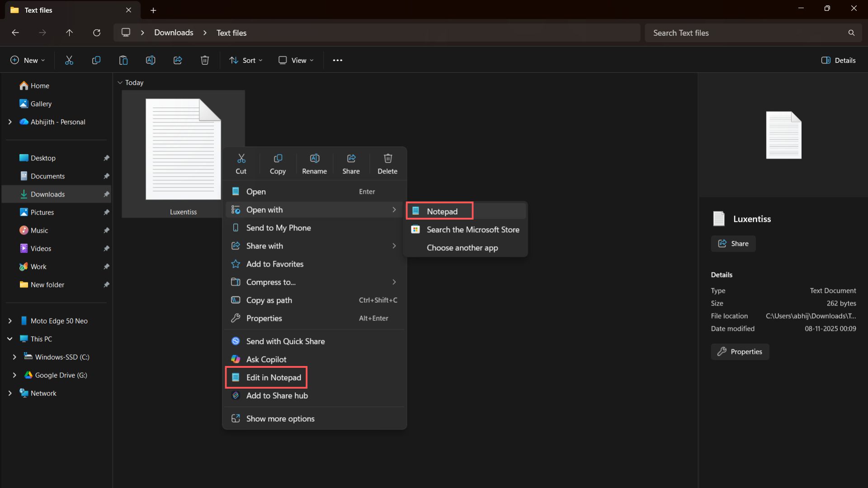Unpin Downloads from the sidebar
This screenshot has width=868, height=488.
(106, 194)
